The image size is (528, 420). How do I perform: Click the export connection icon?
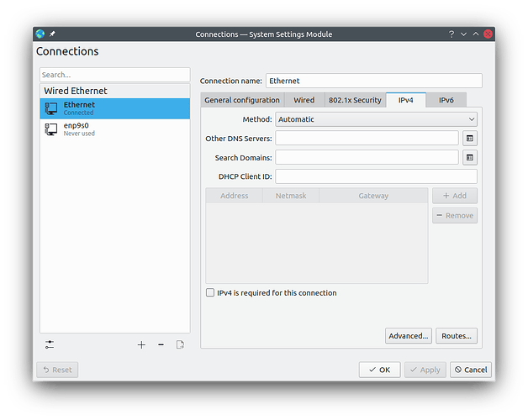point(180,344)
